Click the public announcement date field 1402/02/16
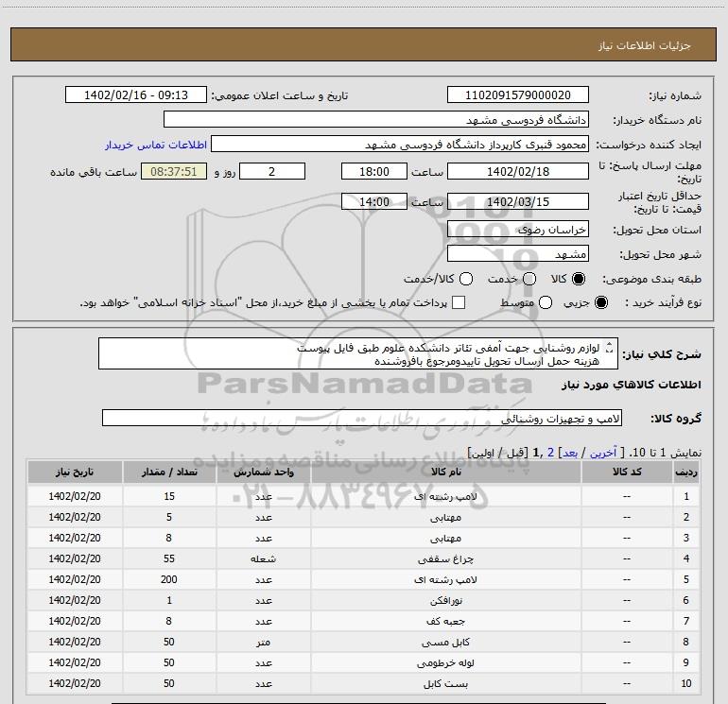 point(136,95)
